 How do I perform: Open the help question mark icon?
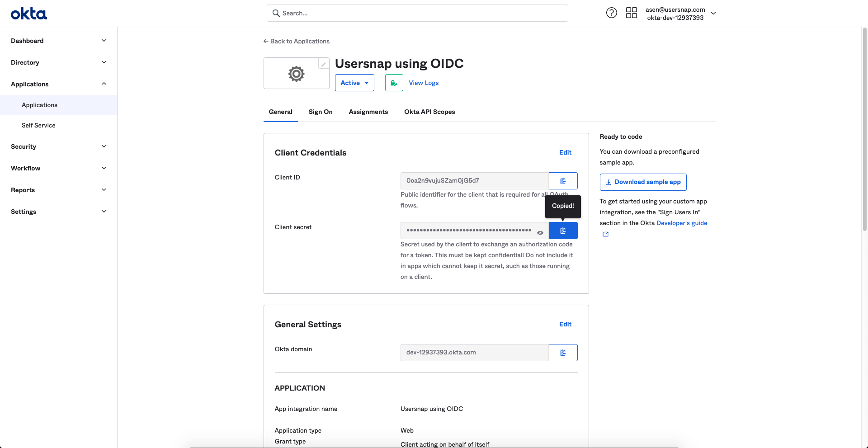(x=611, y=13)
